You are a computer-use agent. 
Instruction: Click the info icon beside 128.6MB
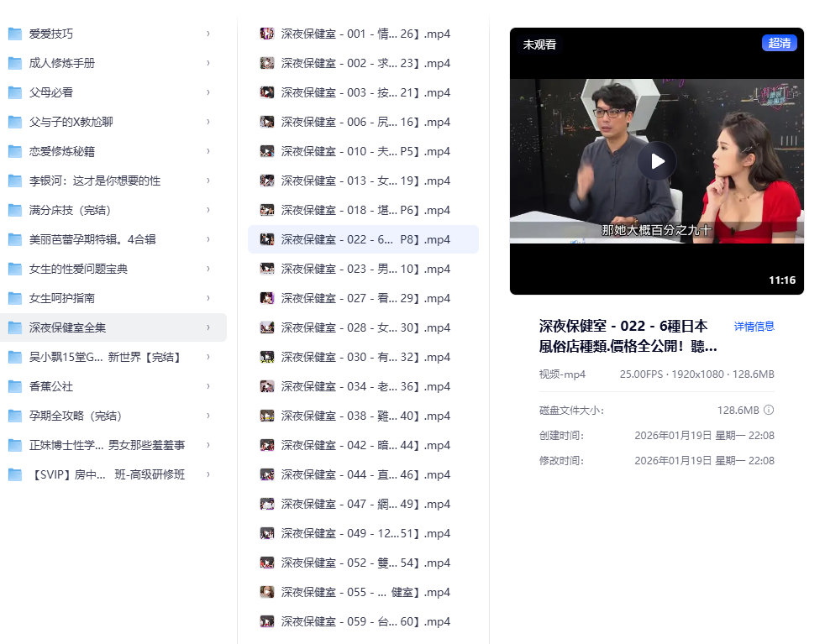click(x=768, y=411)
